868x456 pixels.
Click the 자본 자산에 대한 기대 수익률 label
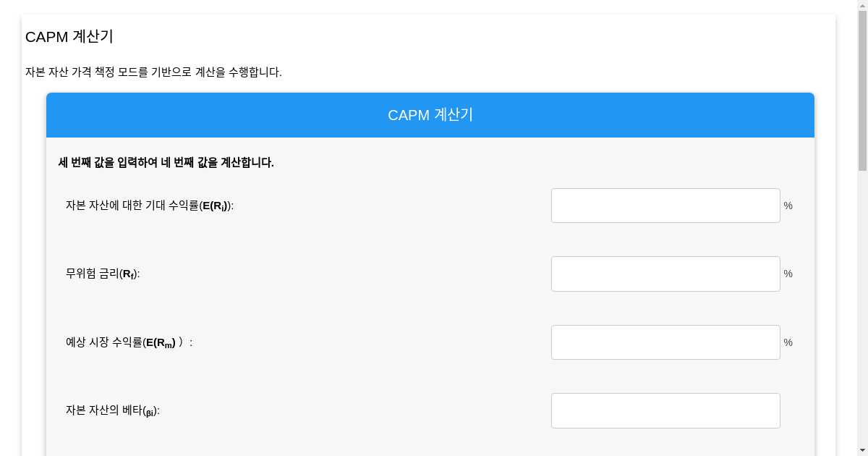148,206
